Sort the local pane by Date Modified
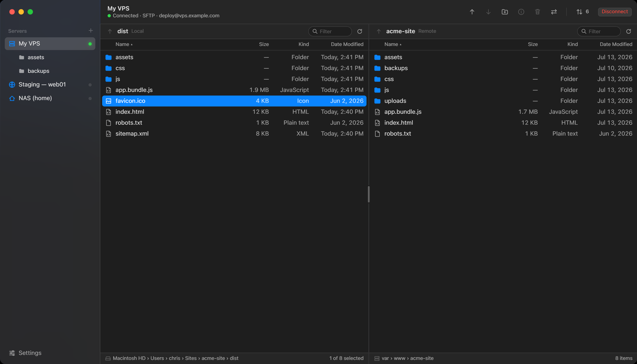 (x=347, y=44)
